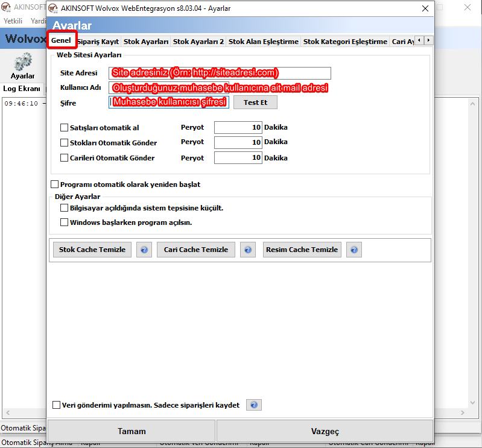The height and width of the screenshot is (448, 482).
Task: Check Veri gönderimi yapılmasın option
Action: click(56, 405)
